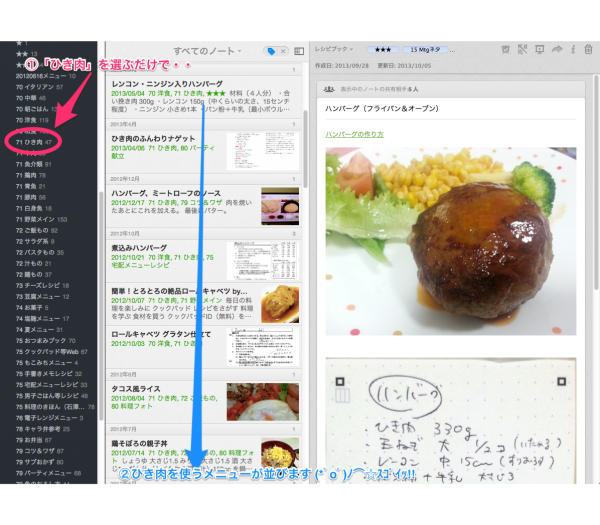Open note タコス風ライス
Viewport: 600px width, 525px height.
point(204,402)
